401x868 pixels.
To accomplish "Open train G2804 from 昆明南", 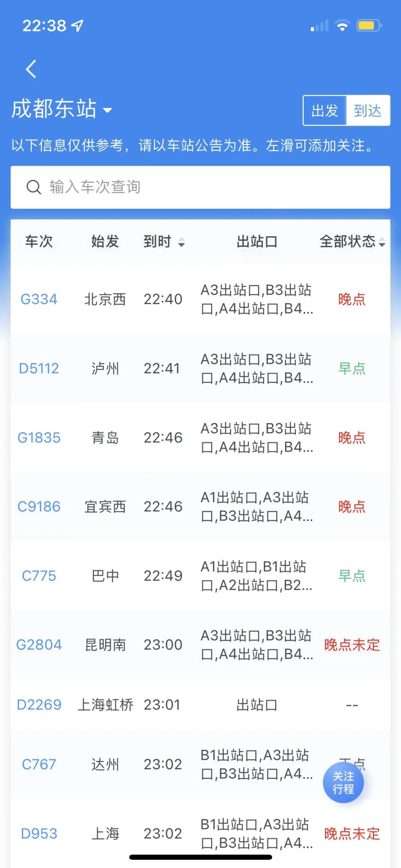I will coord(39,645).
